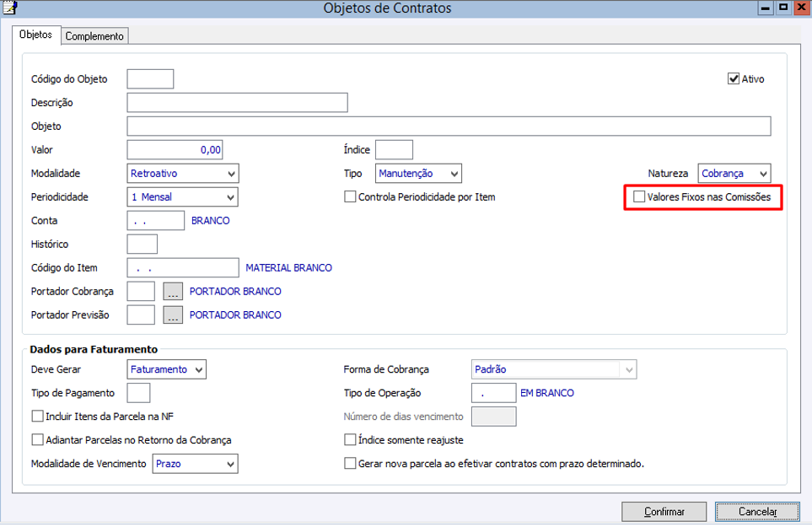
Task: Open the Modalidade dropdown
Action: point(232,174)
